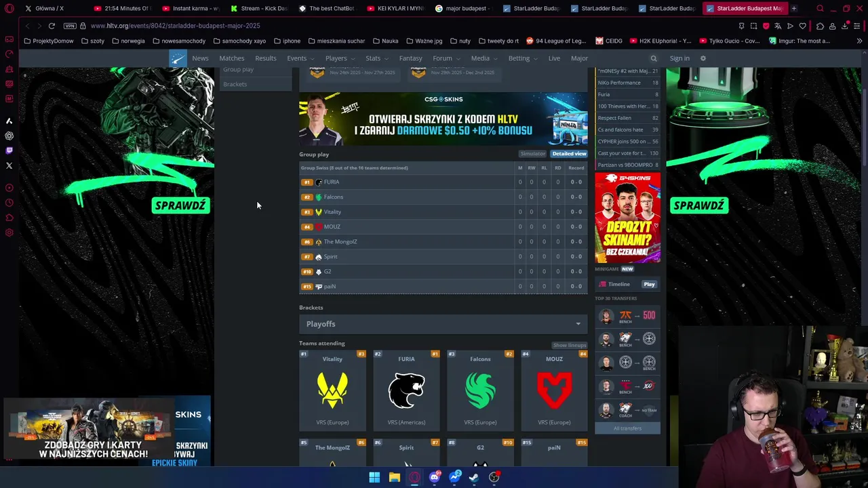Open Steam from the taskbar
Screen dimensions: 868x488
coord(474,477)
